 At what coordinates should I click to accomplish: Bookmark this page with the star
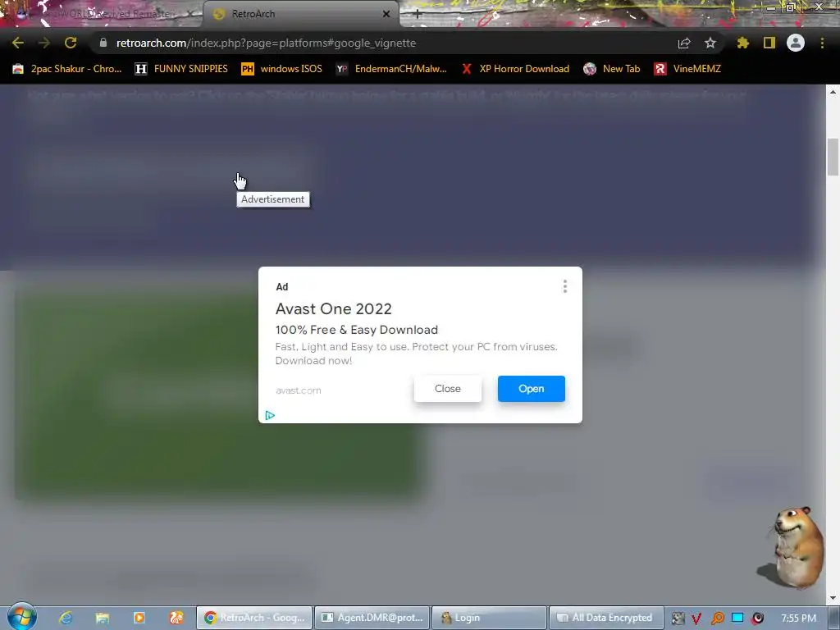click(x=710, y=43)
